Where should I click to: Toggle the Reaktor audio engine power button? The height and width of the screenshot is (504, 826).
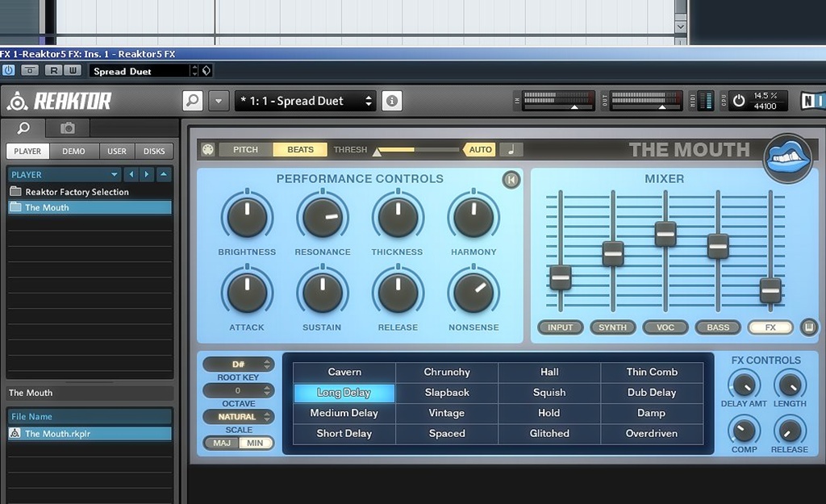tap(739, 101)
